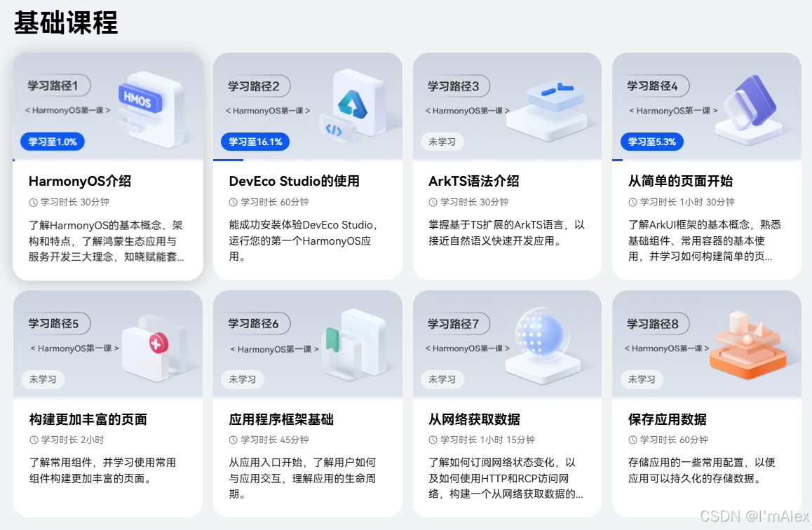The height and width of the screenshot is (530, 812).
Task: Click HarmonyOS第一课 link in 学习路径3 card
Action: [468, 111]
